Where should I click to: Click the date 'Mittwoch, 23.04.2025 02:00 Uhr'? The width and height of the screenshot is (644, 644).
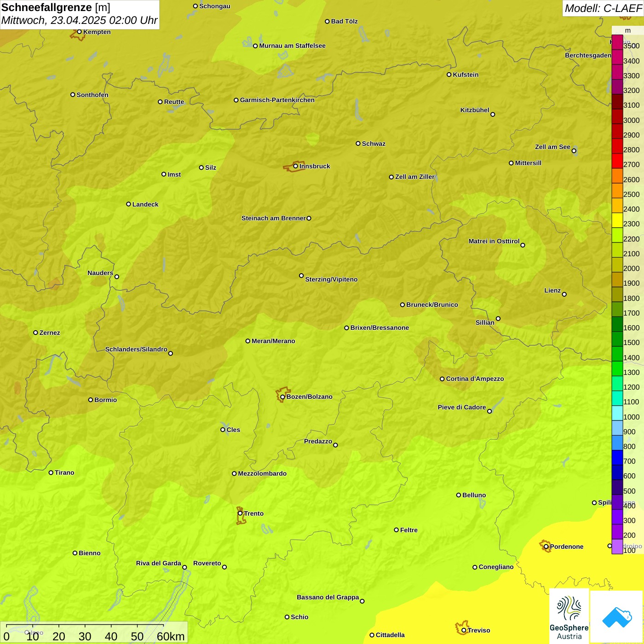pos(80,21)
